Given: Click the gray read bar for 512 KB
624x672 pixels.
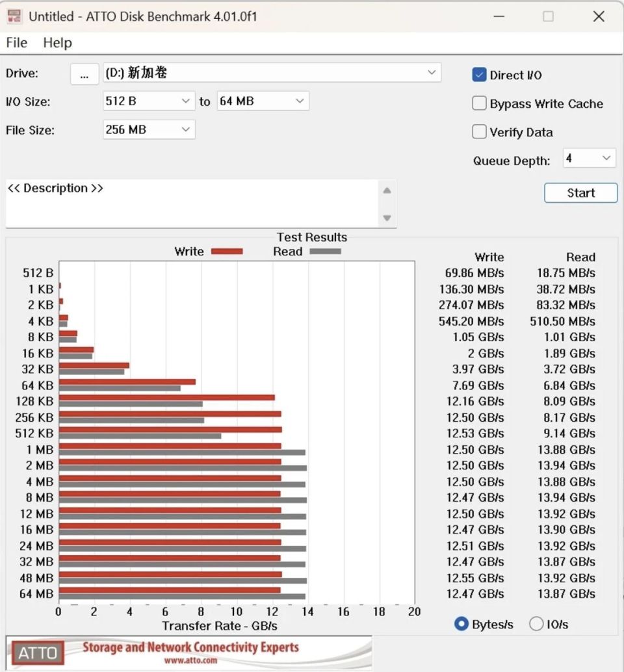Looking at the screenshot, I should tap(140, 436).
